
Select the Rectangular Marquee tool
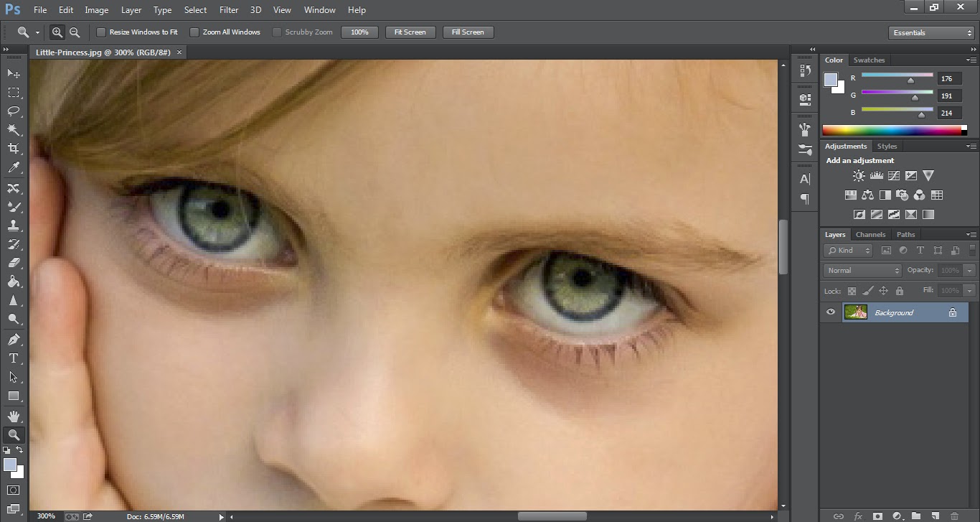point(14,92)
